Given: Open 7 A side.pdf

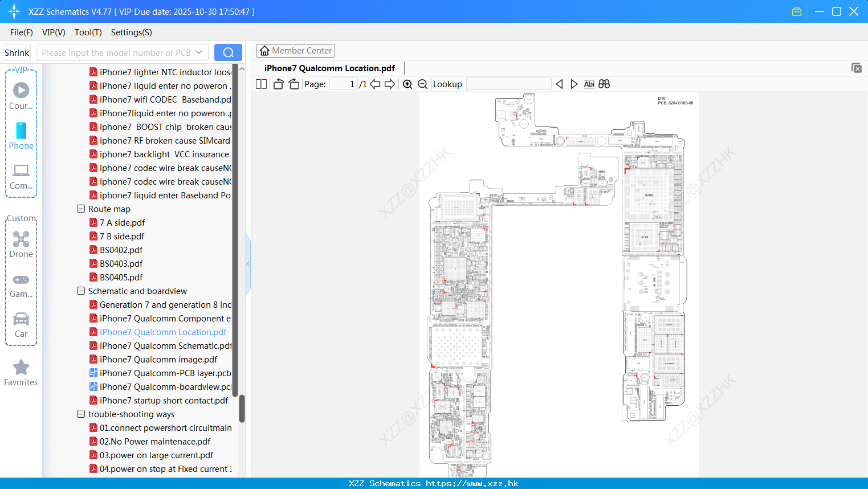Looking at the screenshot, I should pyautogui.click(x=122, y=222).
